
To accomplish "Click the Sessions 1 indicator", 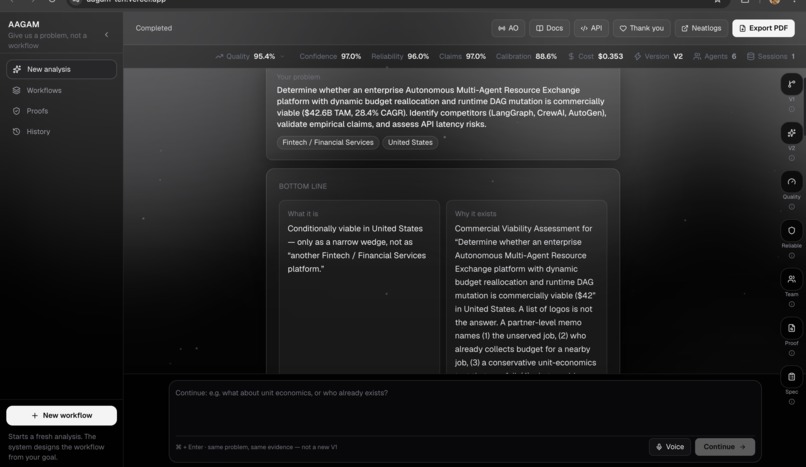I will 771,57.
